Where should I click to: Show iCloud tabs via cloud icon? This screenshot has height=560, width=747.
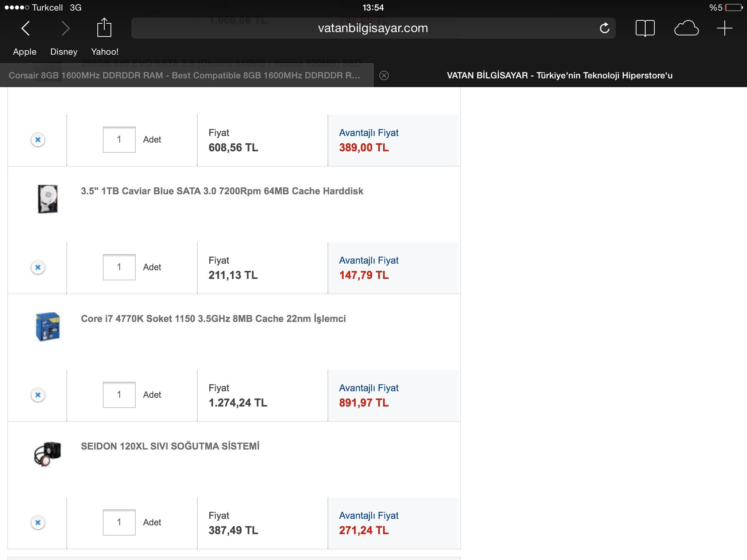tap(686, 28)
